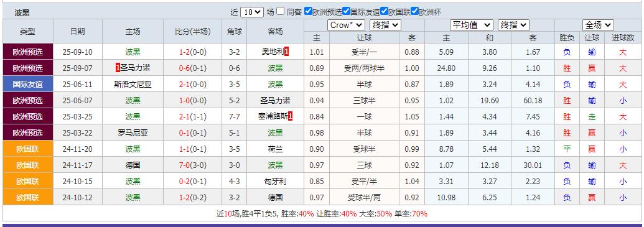Open the 全场 period dropdown
Image resolution: width=644 pixels, height=227 pixels.
click(598, 25)
